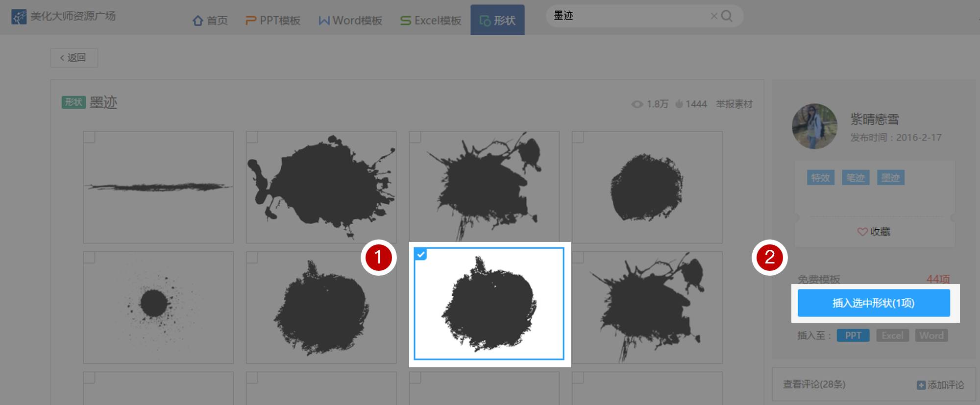Click the 返回 back button
The height and width of the screenshot is (405, 980).
click(x=73, y=58)
